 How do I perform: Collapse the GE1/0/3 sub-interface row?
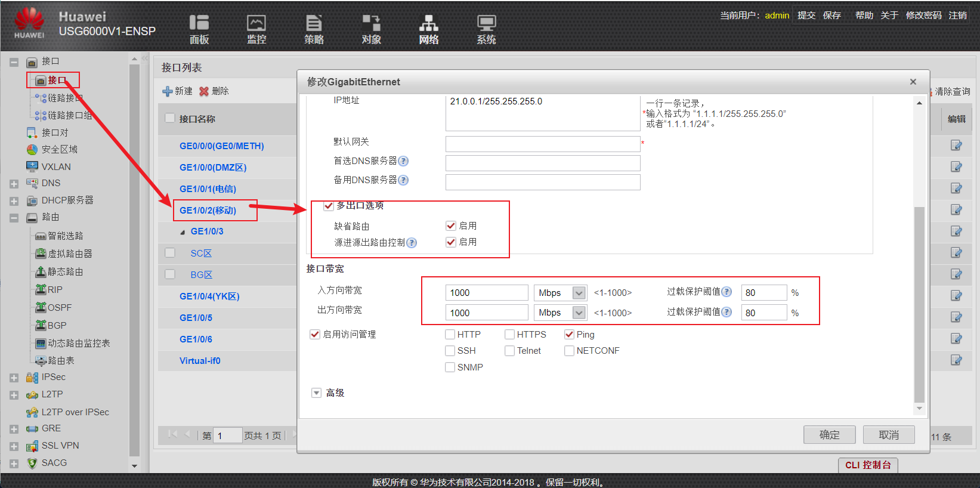click(x=183, y=232)
